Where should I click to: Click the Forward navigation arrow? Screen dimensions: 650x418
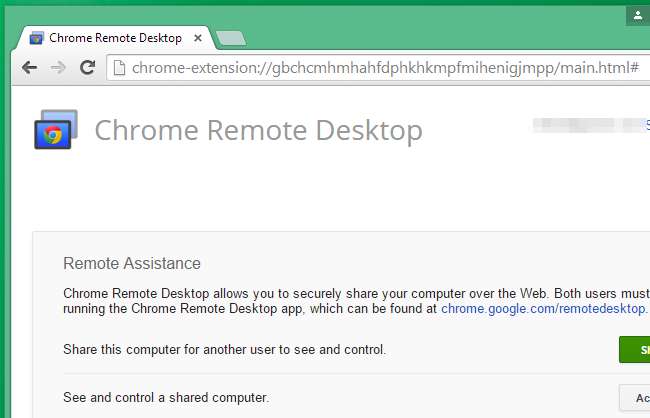(x=59, y=69)
